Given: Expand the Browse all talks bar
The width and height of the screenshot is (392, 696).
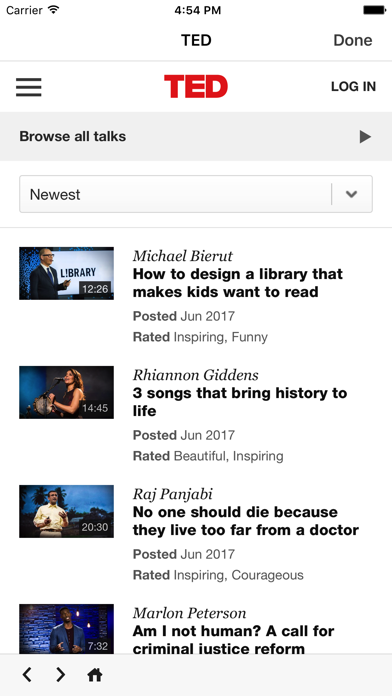Looking at the screenshot, I should [196, 136].
